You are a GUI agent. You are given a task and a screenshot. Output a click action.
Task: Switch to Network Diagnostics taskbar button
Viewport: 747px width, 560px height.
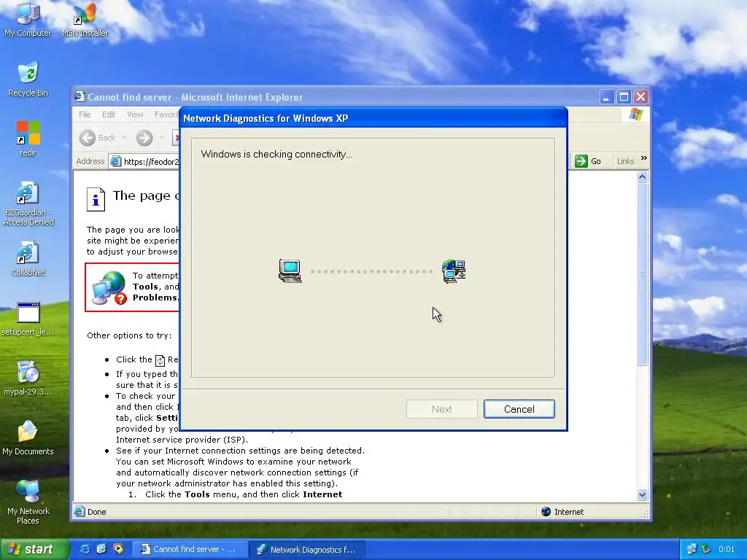[307, 549]
